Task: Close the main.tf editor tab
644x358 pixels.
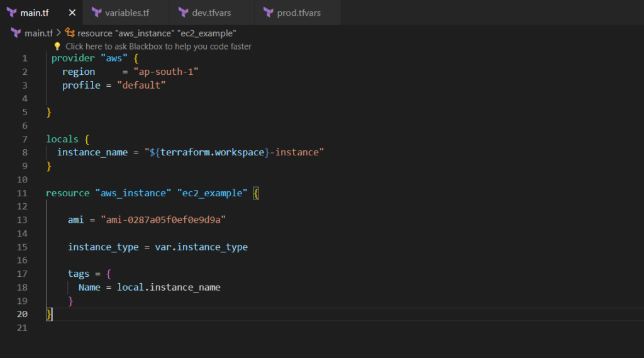Action: tap(72, 13)
